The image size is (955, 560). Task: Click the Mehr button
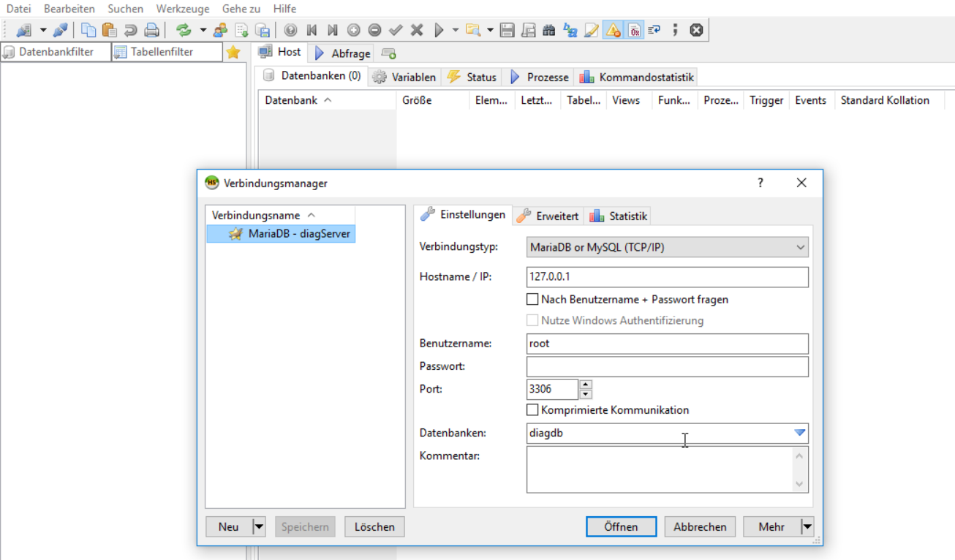(771, 526)
